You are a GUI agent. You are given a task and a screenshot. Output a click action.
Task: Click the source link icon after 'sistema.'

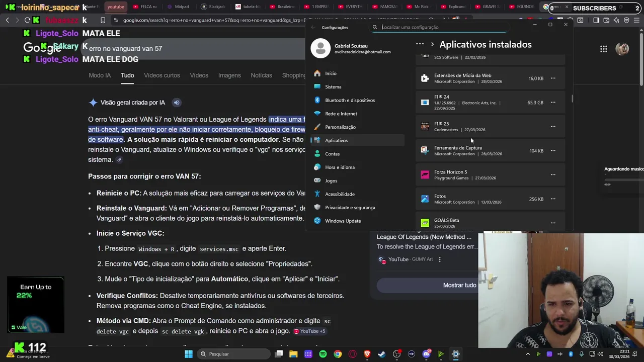point(119,160)
